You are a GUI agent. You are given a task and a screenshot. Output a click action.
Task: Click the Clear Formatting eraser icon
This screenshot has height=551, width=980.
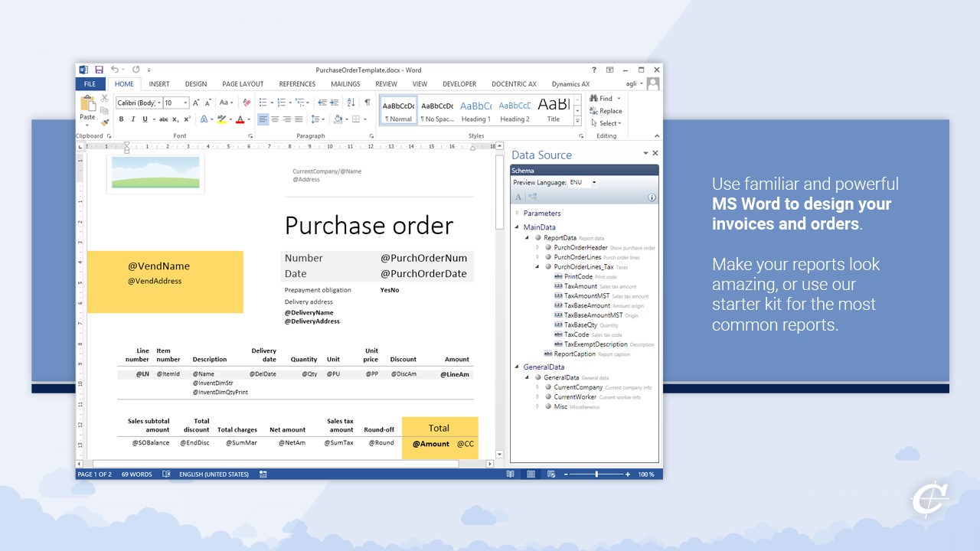247,103
